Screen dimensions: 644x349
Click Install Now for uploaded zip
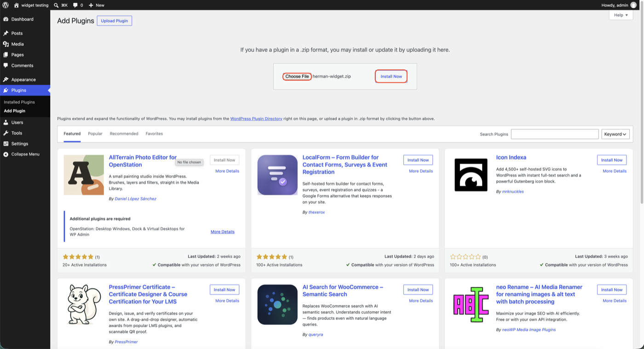391,76
